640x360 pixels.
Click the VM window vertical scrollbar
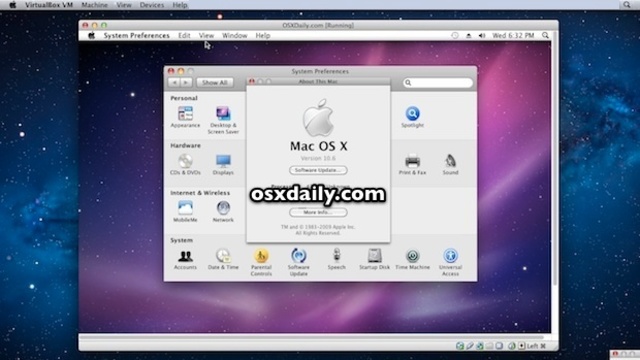coord(555,159)
